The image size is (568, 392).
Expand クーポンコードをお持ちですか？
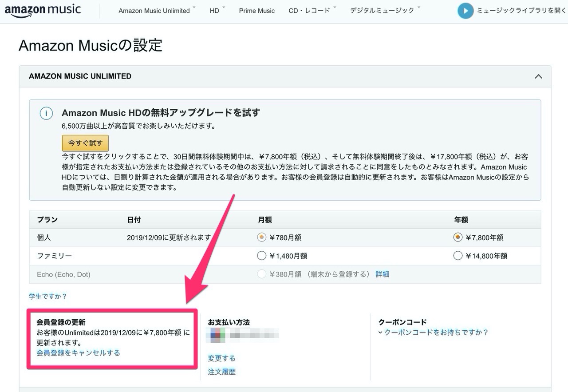pyautogui.click(x=433, y=332)
